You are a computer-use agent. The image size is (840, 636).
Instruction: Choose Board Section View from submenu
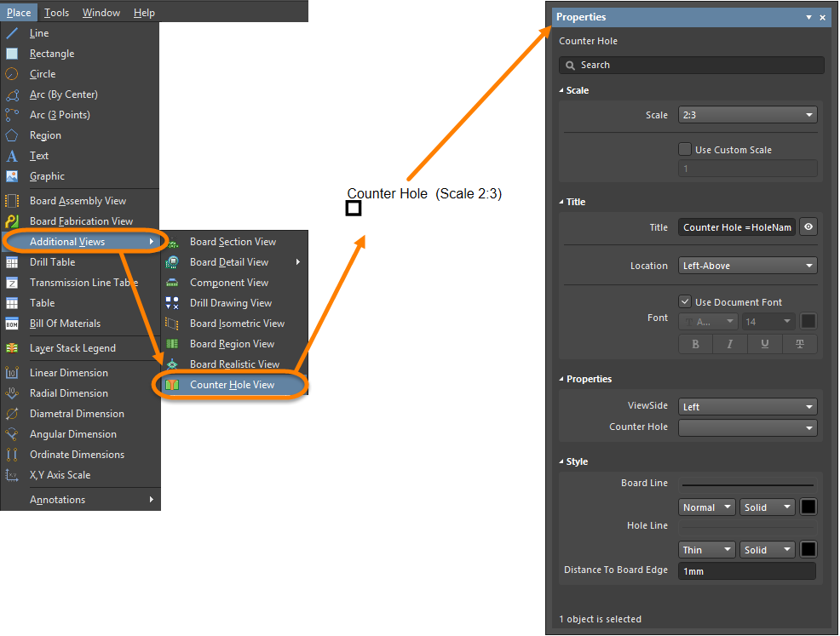click(233, 242)
